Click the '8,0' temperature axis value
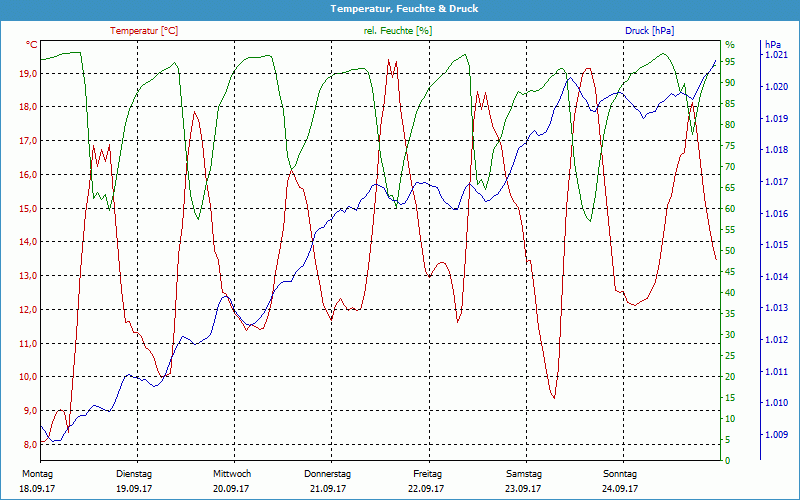 tap(31, 444)
